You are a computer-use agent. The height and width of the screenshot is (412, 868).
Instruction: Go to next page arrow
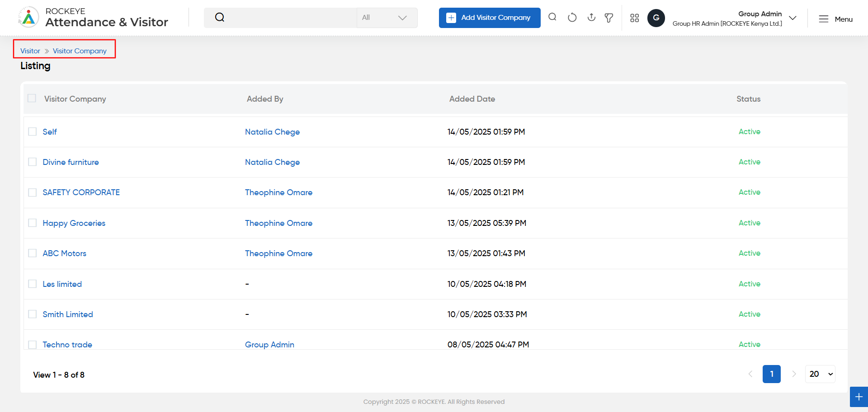(x=794, y=374)
